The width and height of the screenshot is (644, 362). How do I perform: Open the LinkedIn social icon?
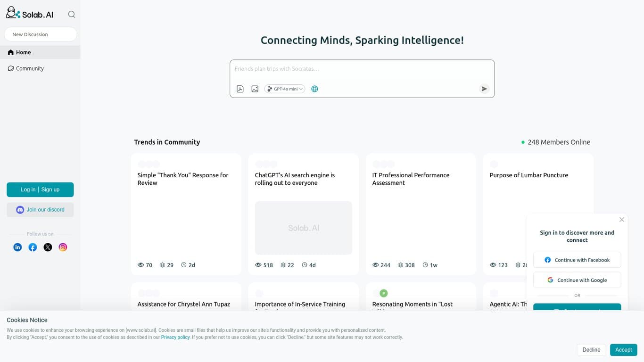17,247
